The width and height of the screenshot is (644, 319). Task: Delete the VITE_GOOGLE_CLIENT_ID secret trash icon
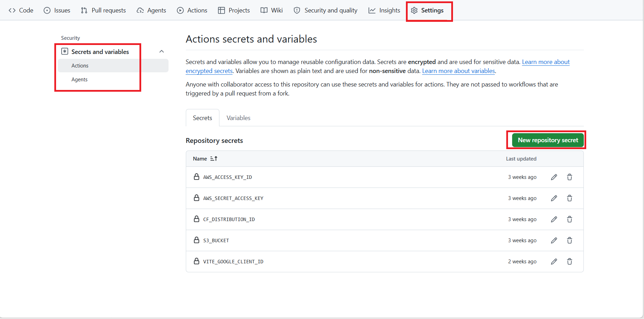pos(570,262)
